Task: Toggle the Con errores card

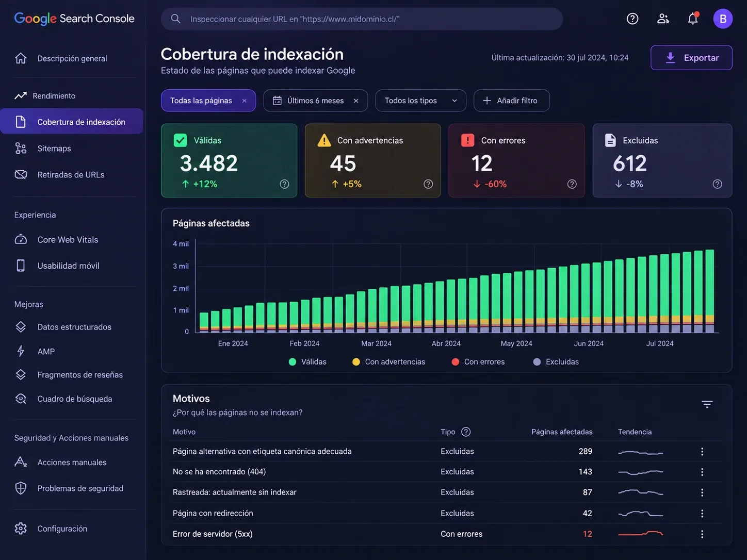Action: tap(516, 160)
